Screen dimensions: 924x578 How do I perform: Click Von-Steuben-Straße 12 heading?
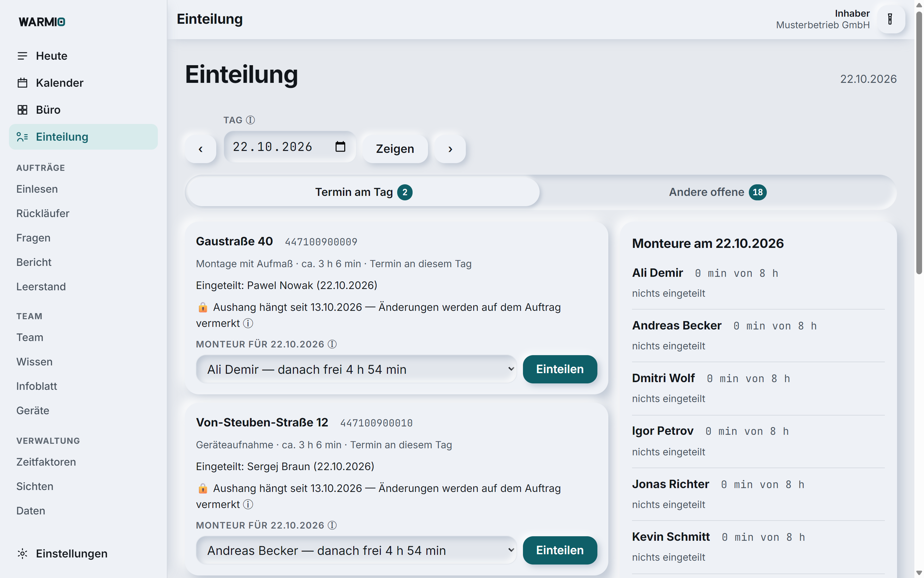tap(262, 422)
